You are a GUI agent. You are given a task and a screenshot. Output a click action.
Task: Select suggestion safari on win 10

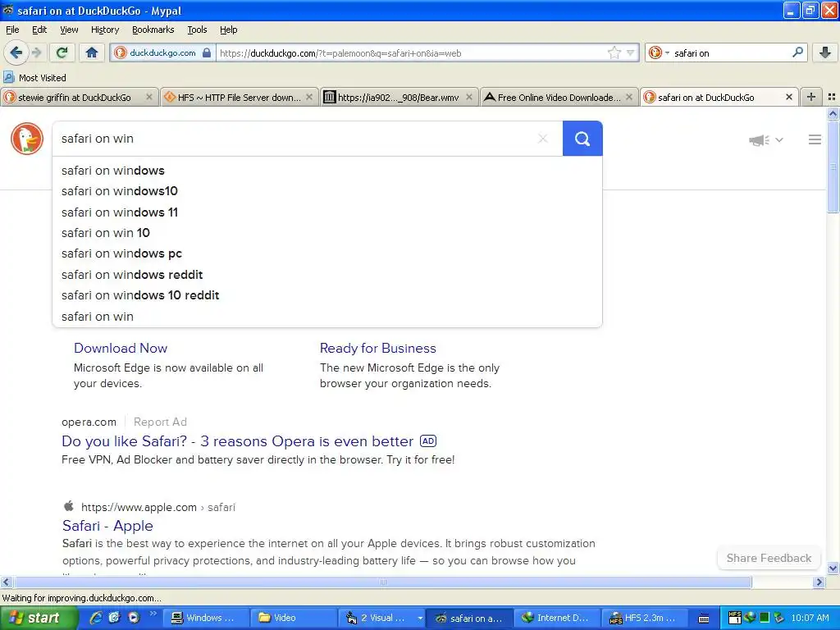[x=326, y=233]
